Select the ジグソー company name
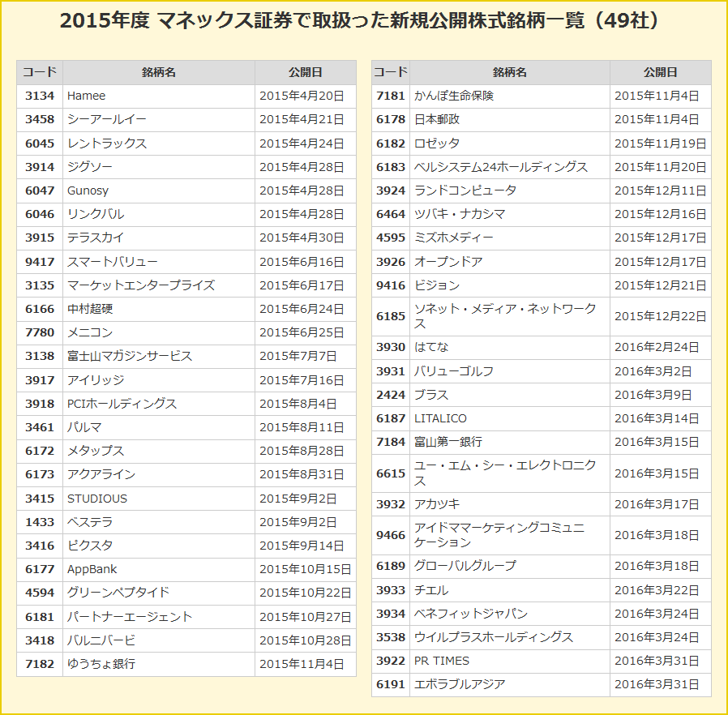This screenshot has width=728, height=715. tap(90, 167)
